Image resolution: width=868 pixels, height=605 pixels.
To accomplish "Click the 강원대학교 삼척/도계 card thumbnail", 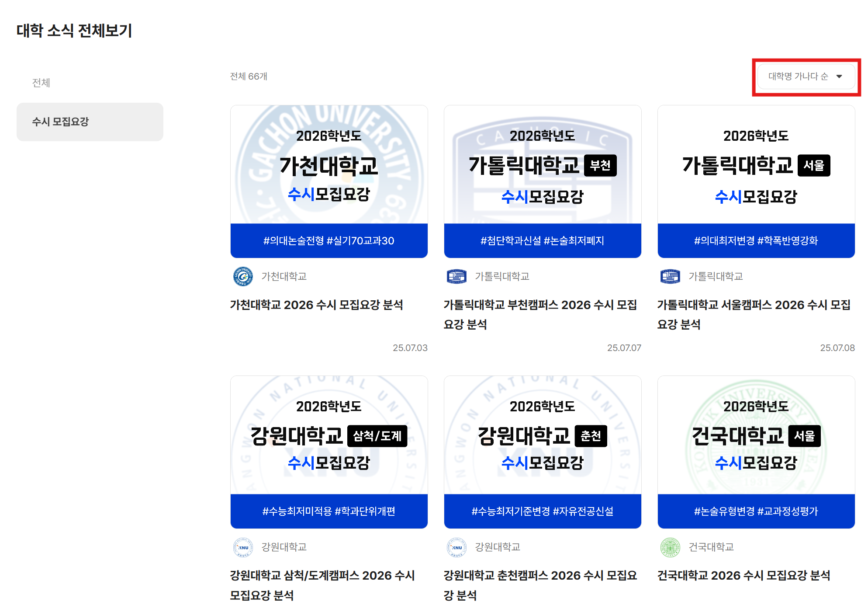I will coord(329,452).
